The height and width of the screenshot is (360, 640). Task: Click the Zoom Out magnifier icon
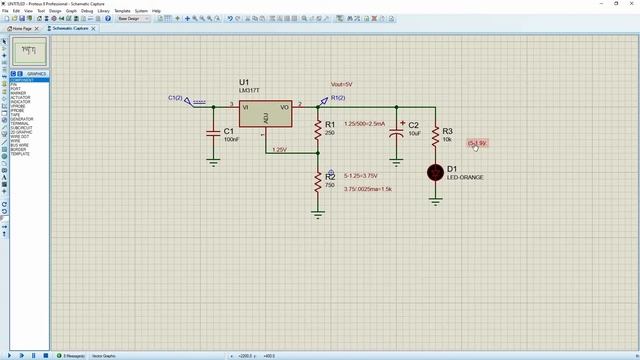pyautogui.click(x=202, y=18)
